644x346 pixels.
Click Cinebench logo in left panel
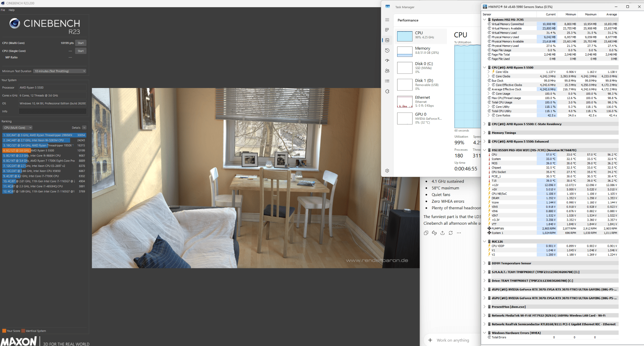[15, 23]
